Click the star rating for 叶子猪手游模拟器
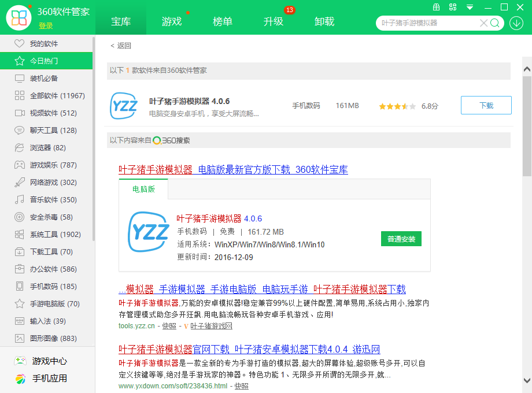532x393 pixels. click(397, 106)
